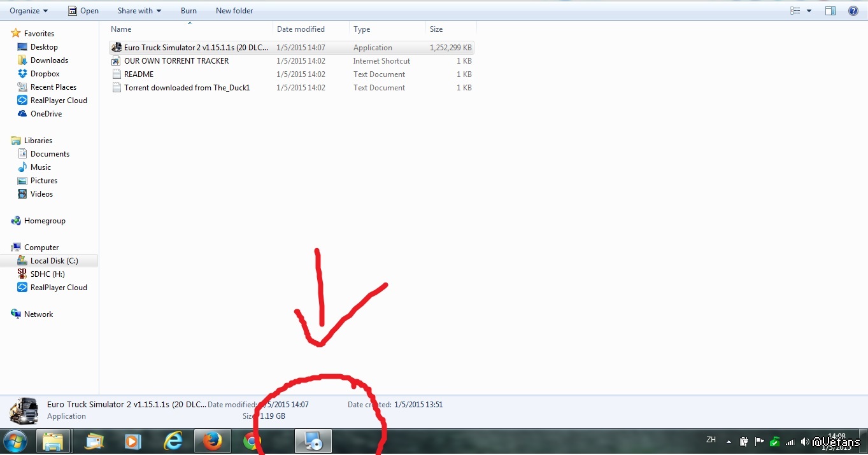This screenshot has height=455, width=868.
Task: Select Network in navigation pane
Action: (38, 314)
